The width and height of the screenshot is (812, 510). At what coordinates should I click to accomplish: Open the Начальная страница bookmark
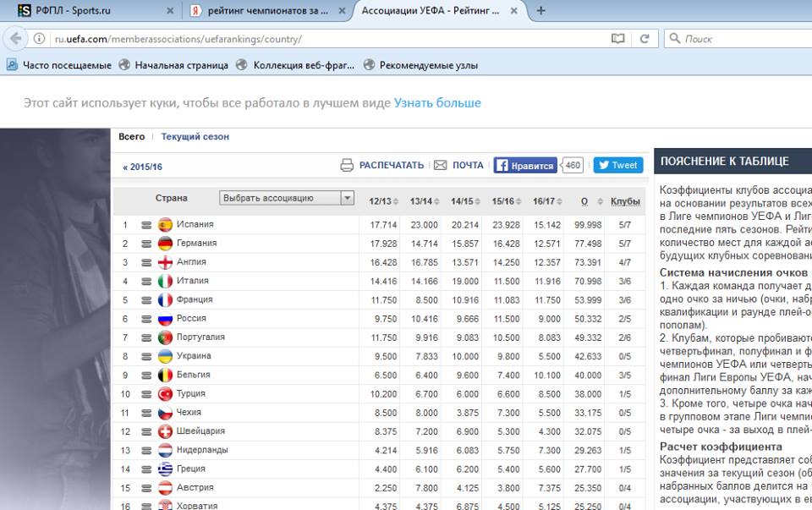pos(173,65)
